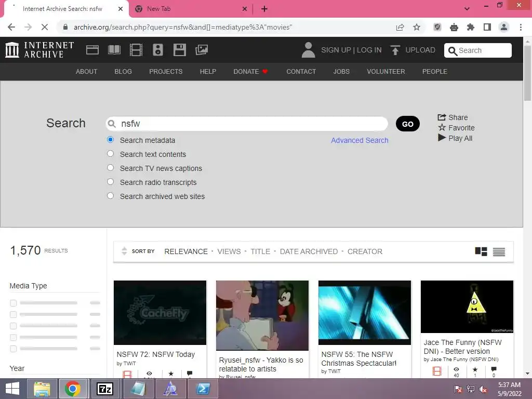
Task: Click Play All results
Action: 455,138
